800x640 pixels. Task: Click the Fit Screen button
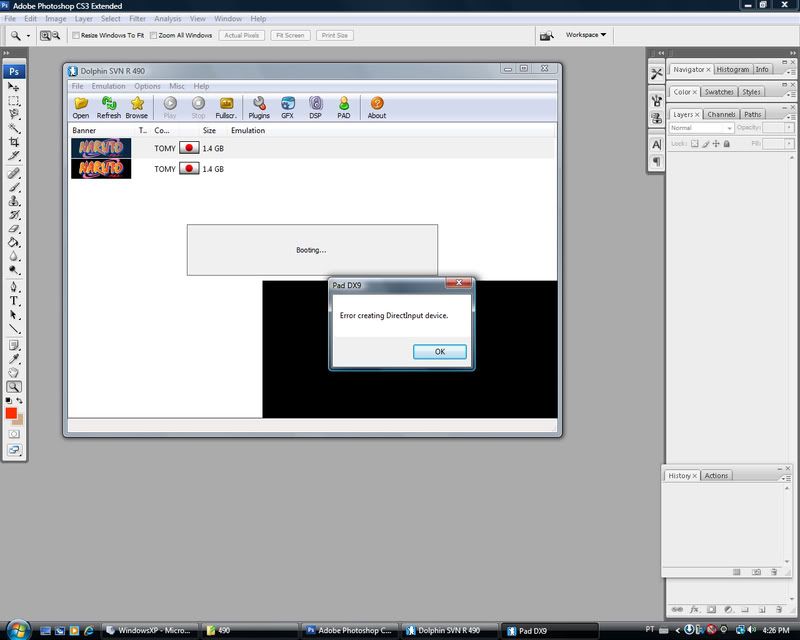[x=290, y=35]
